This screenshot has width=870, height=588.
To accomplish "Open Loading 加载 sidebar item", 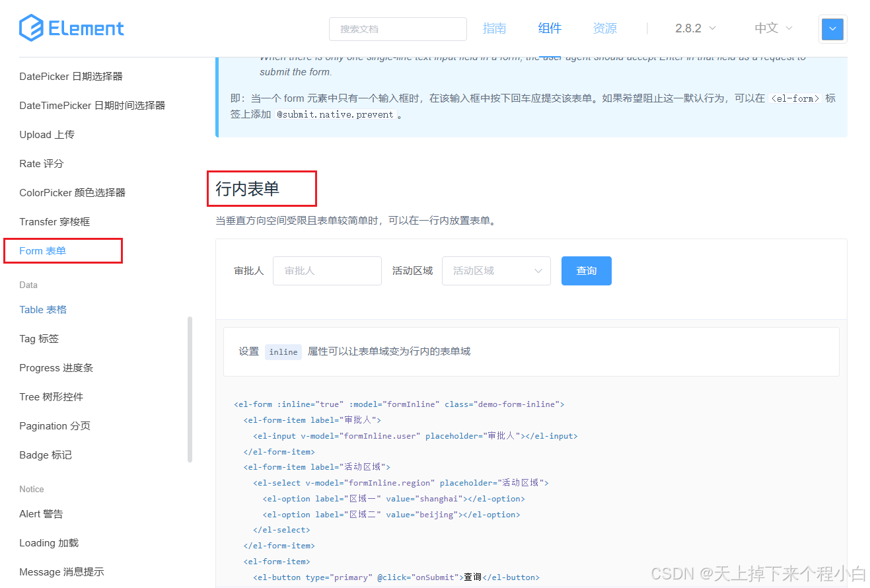I will (49, 543).
